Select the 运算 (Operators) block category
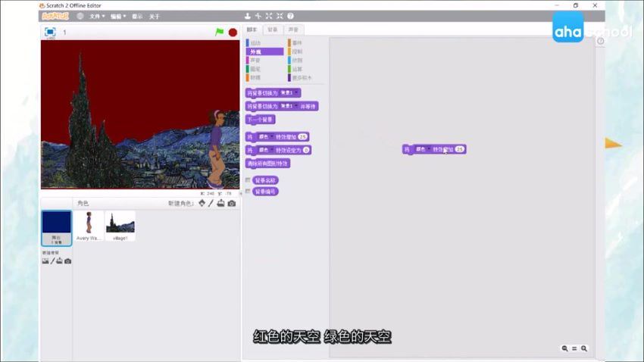 (306, 69)
